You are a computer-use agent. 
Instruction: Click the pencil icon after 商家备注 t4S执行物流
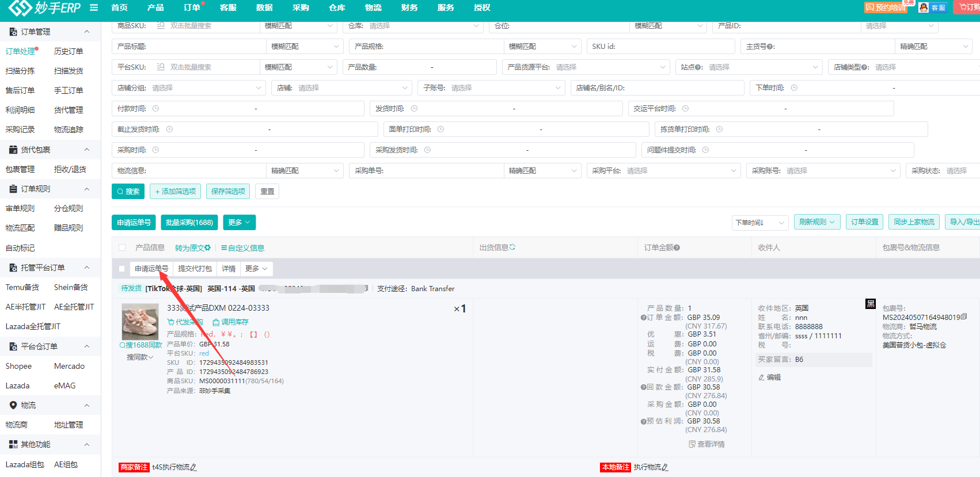(194, 468)
